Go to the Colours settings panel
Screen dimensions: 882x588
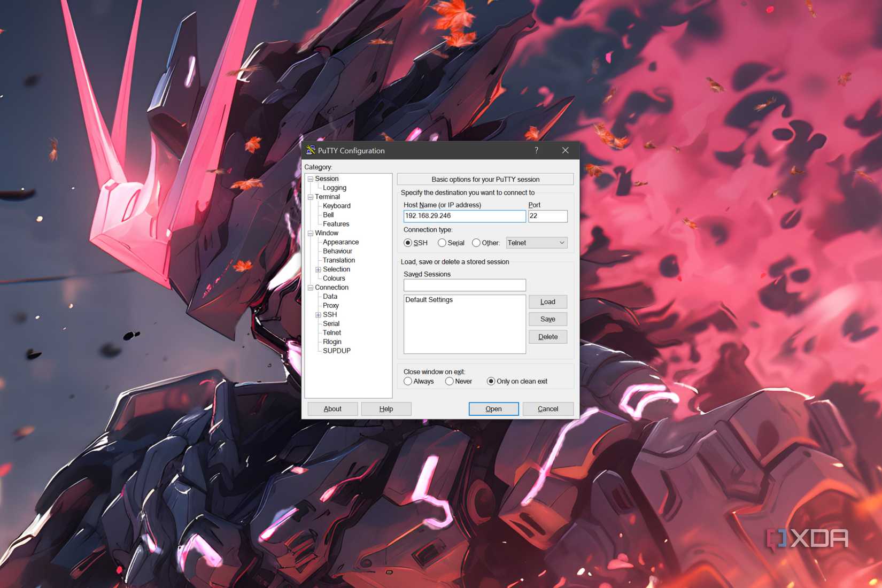pyautogui.click(x=334, y=278)
